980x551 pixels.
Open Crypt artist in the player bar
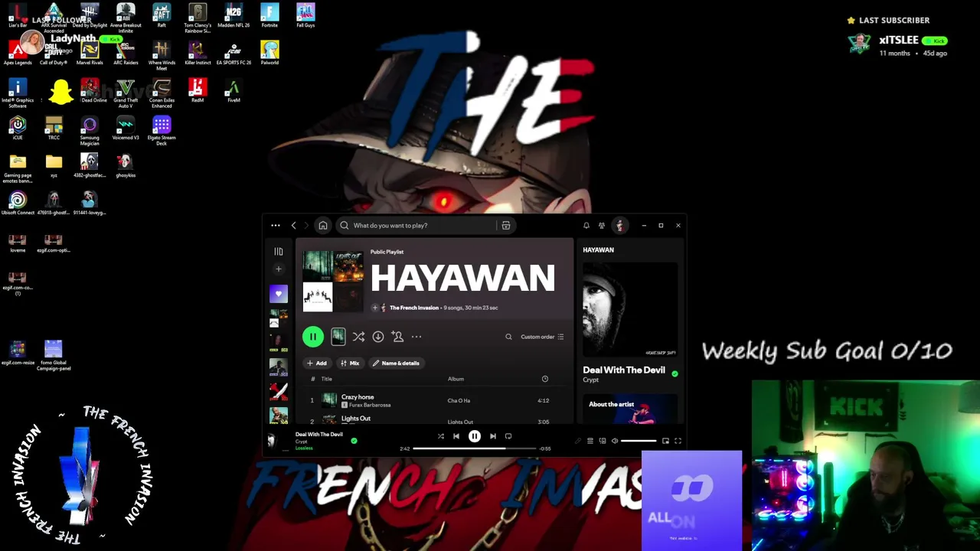[302, 442]
